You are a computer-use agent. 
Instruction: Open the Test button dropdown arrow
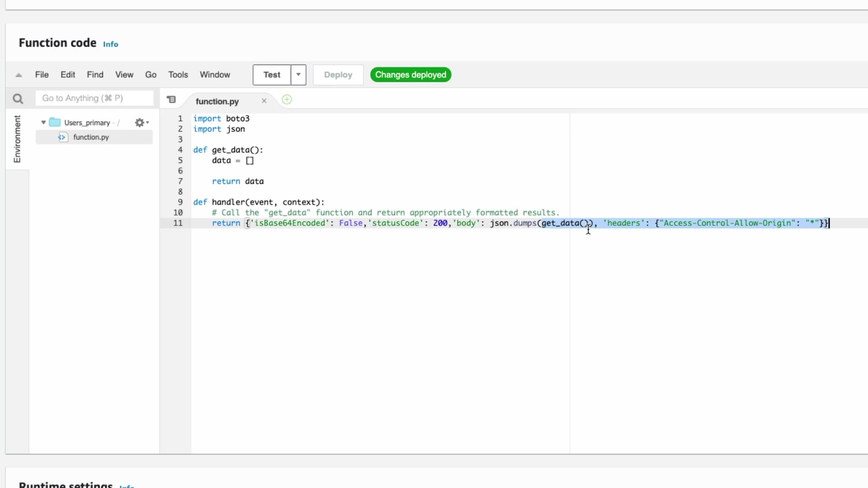pos(298,75)
